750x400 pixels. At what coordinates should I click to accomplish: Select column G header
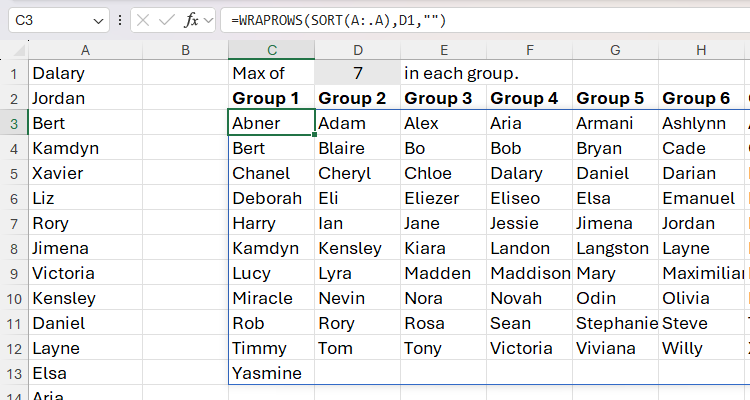click(615, 50)
